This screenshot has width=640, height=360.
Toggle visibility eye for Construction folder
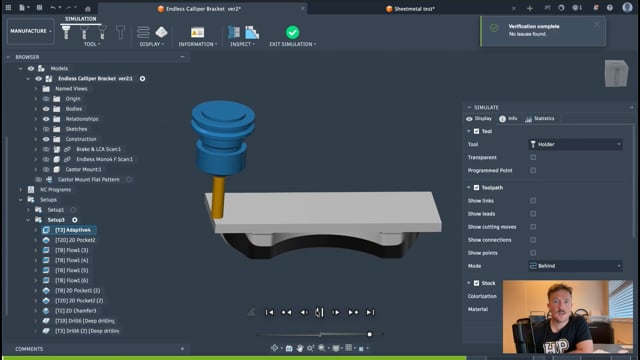46,139
